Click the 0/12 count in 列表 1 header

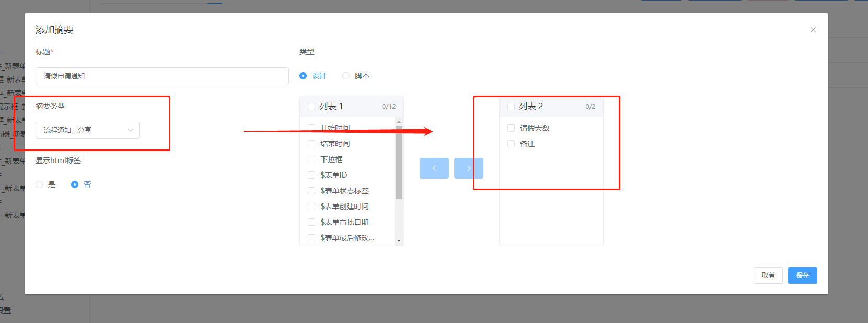tap(389, 107)
